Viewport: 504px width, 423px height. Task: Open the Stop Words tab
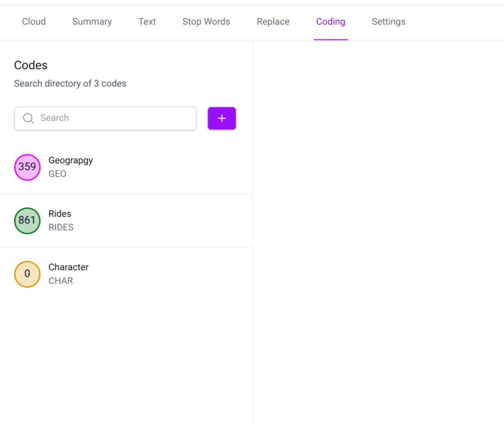pos(206,22)
